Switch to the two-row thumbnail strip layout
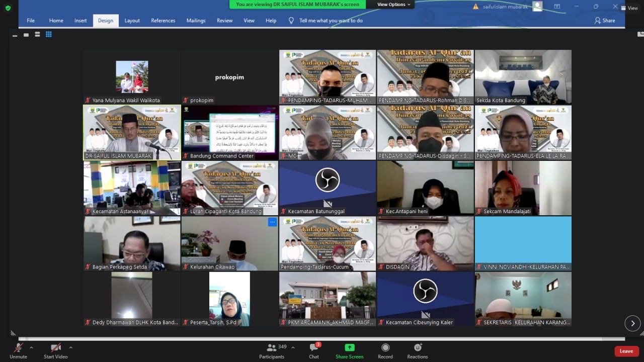 pyautogui.click(x=37, y=35)
